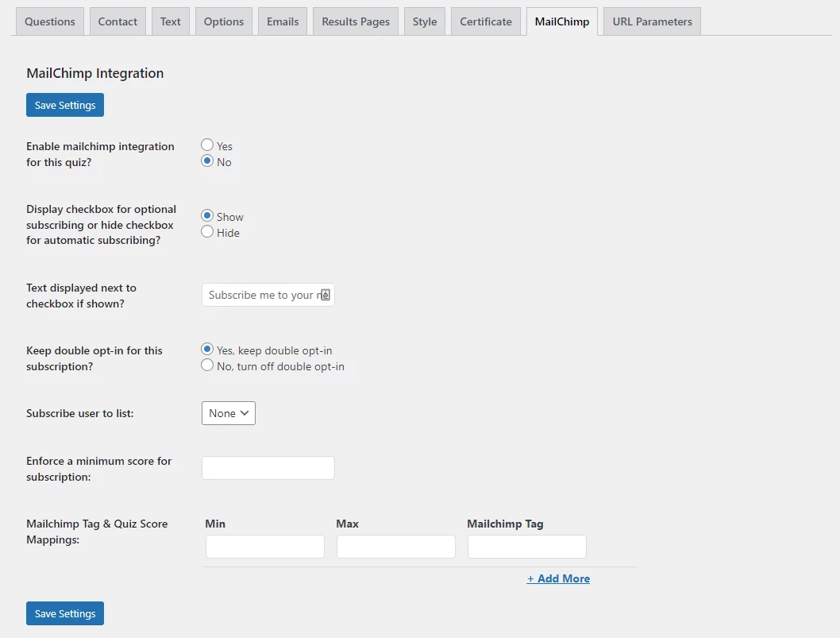Open the Results Pages tab
This screenshot has width=840, height=638.
(355, 21)
